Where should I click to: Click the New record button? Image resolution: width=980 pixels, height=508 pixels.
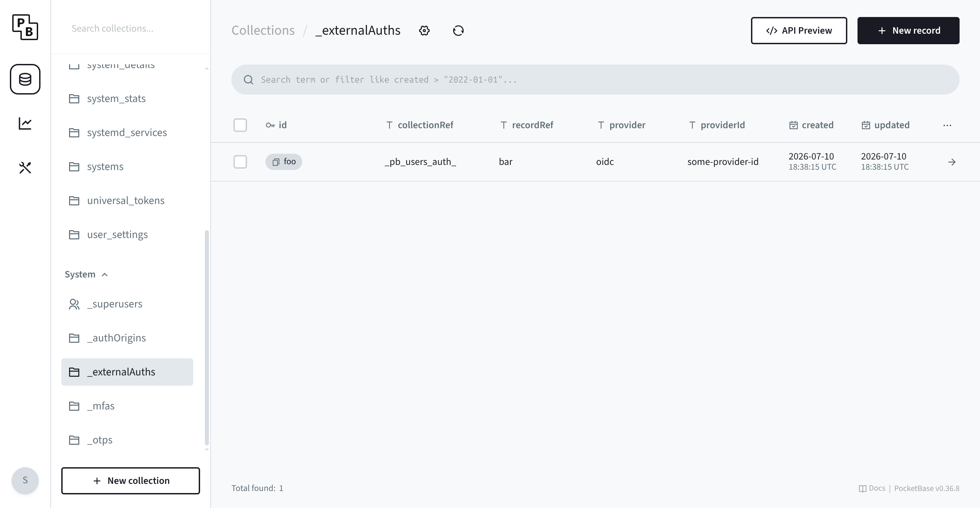pos(908,30)
